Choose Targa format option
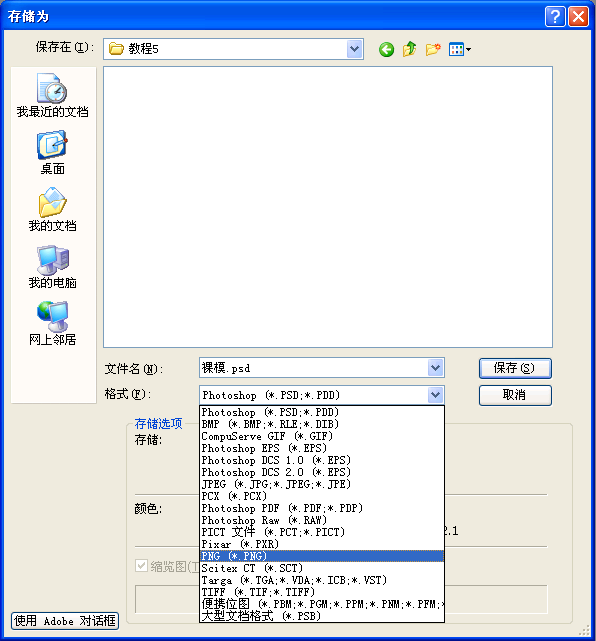 point(322,580)
